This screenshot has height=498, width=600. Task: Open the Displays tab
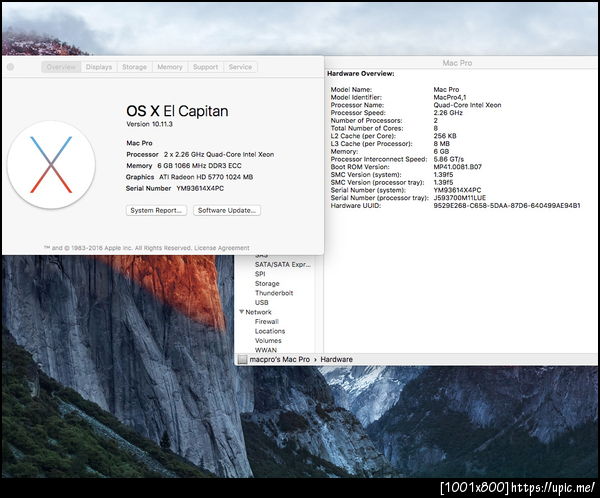pos(99,67)
